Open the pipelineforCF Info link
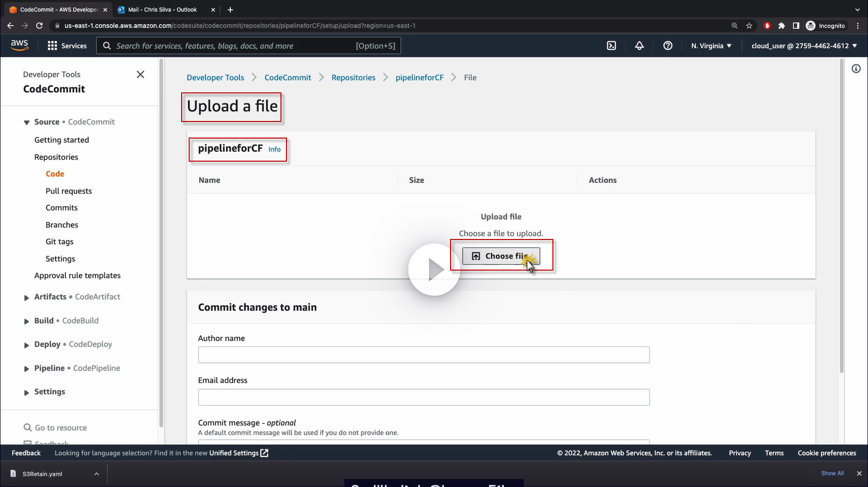Viewport: 868px width, 487px height. (x=274, y=149)
